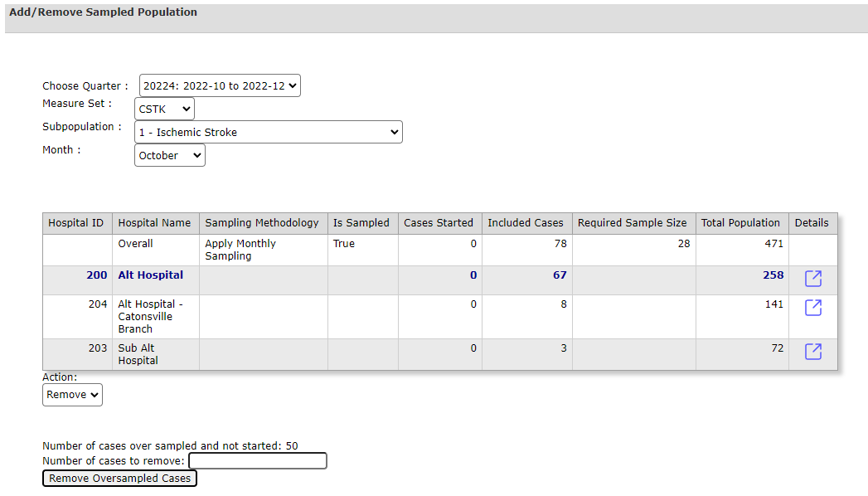The height and width of the screenshot is (496, 868).
Task: Select Alt Hospital - Catonsville Branch name cell
Action: click(151, 317)
